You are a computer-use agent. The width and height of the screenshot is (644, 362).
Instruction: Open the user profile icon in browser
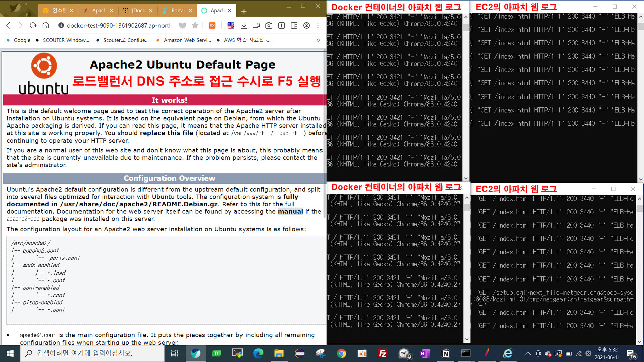(306, 25)
